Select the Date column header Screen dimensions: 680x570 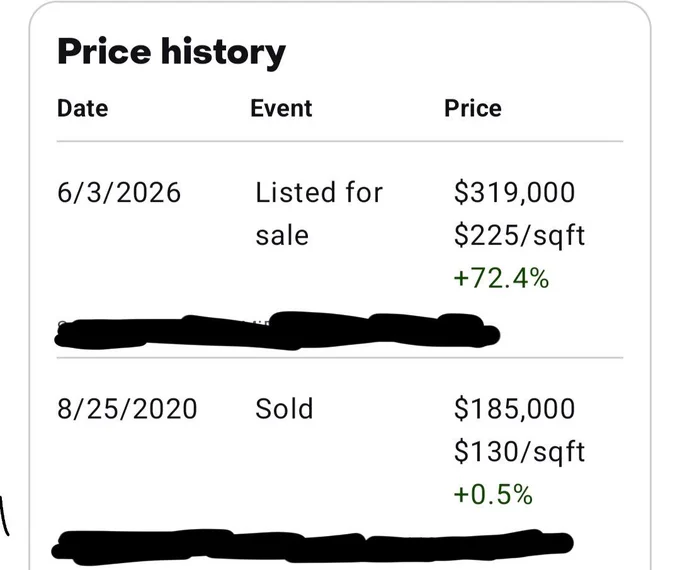[82, 108]
